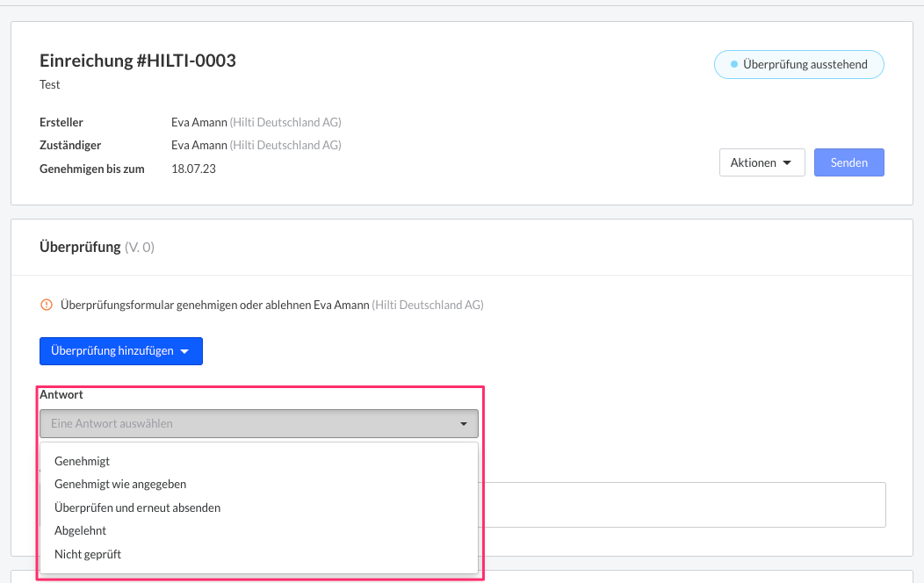This screenshot has height=583, width=924.
Task: Click the Überprüfung ausstehend status badge
Action: (x=799, y=64)
